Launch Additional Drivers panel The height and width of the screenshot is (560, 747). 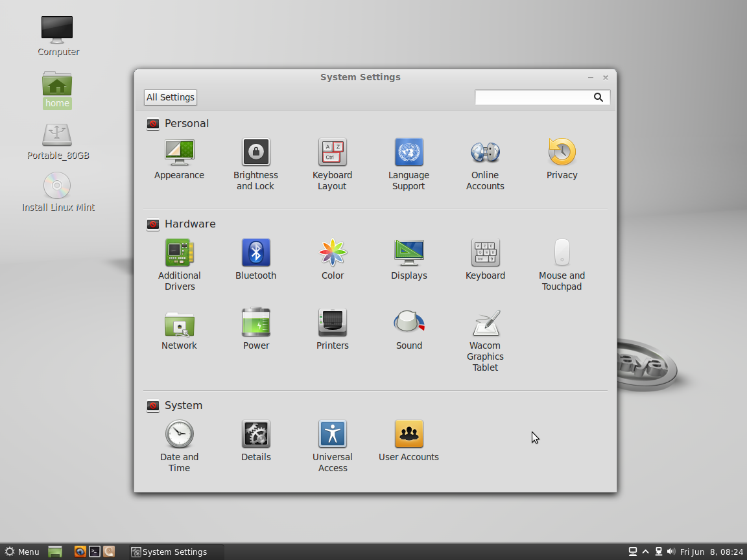coord(179,265)
